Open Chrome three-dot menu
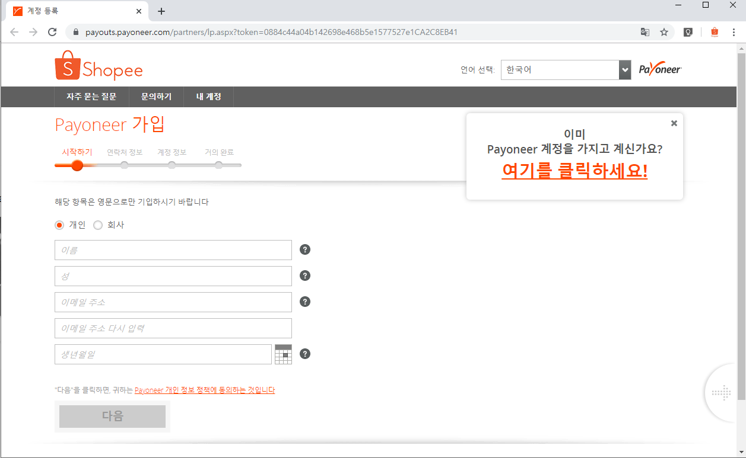 pyautogui.click(x=734, y=32)
